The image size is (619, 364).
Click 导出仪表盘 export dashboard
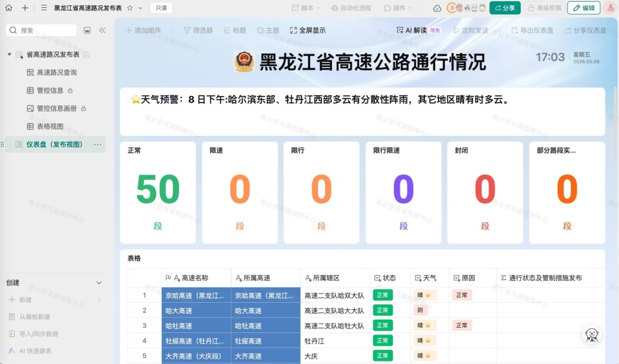point(532,30)
